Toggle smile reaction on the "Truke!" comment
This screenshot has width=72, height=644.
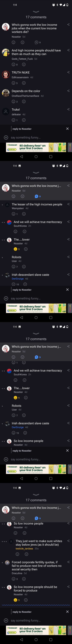point(14,120)
